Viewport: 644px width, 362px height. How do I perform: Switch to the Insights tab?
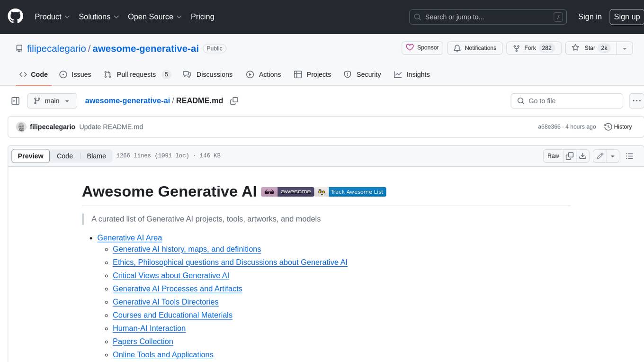[x=412, y=74]
